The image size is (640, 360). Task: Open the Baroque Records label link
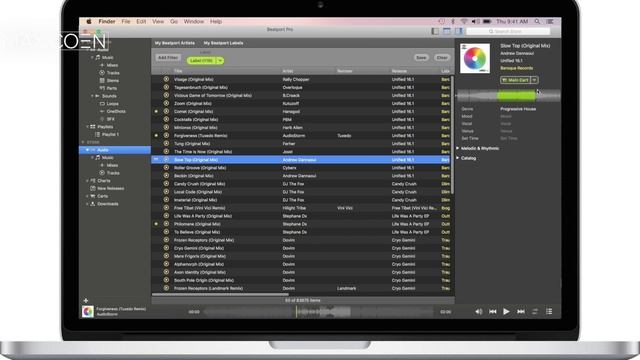coord(516,68)
